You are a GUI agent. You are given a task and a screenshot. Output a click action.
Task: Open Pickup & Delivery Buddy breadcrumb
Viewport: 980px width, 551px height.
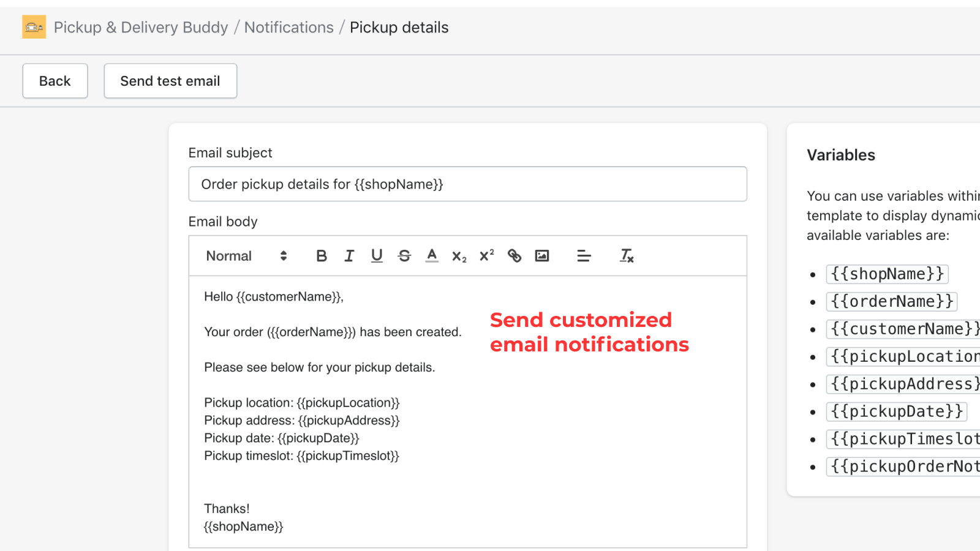(141, 28)
